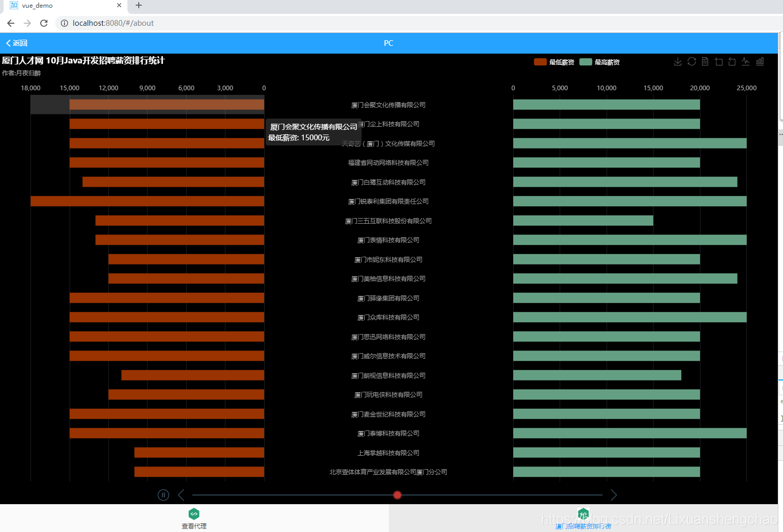Click the red timeline marker dot
Viewport: 783px width, 532px height.
click(x=397, y=495)
